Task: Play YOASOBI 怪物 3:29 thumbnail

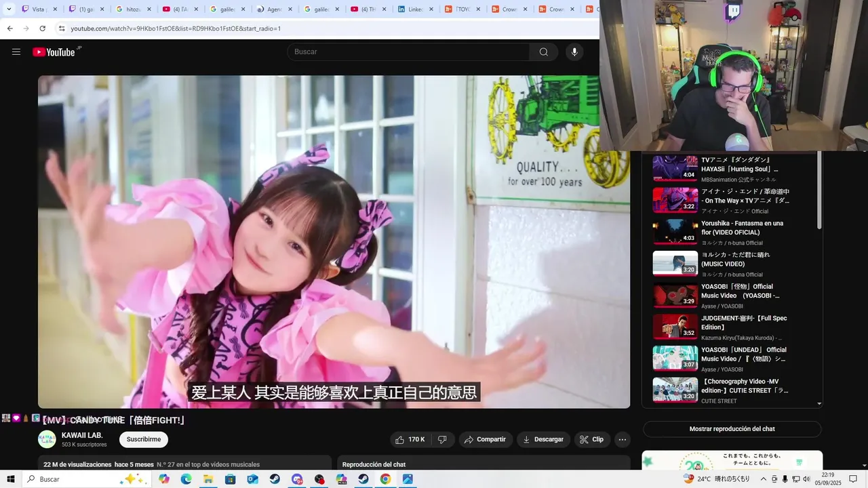Action: (675, 296)
